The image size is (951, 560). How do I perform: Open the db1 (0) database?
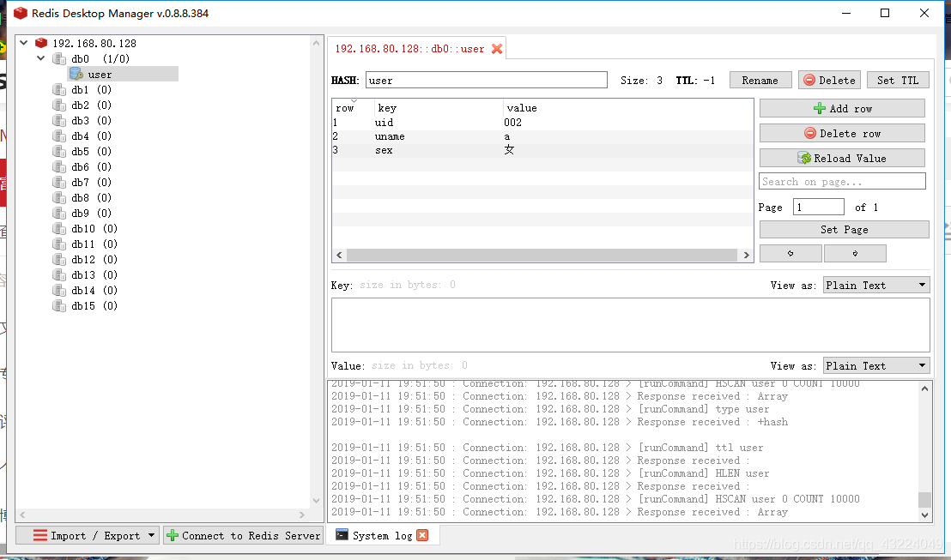tap(91, 90)
